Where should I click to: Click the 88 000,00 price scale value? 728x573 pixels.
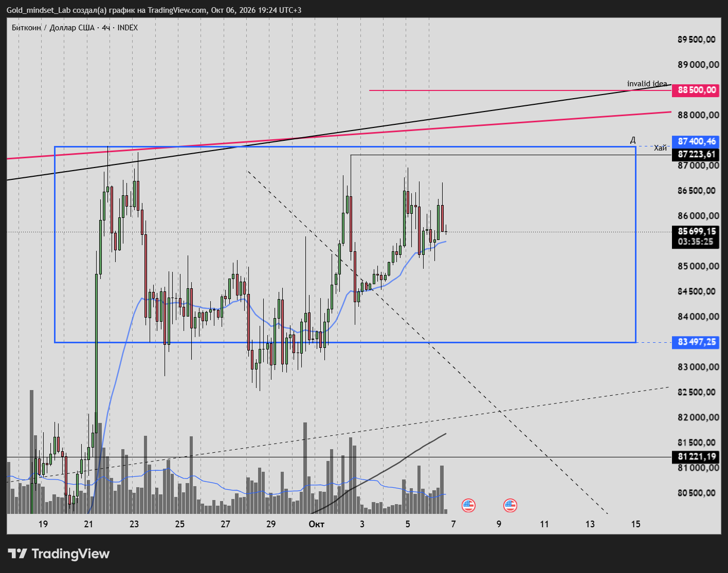[698, 115]
